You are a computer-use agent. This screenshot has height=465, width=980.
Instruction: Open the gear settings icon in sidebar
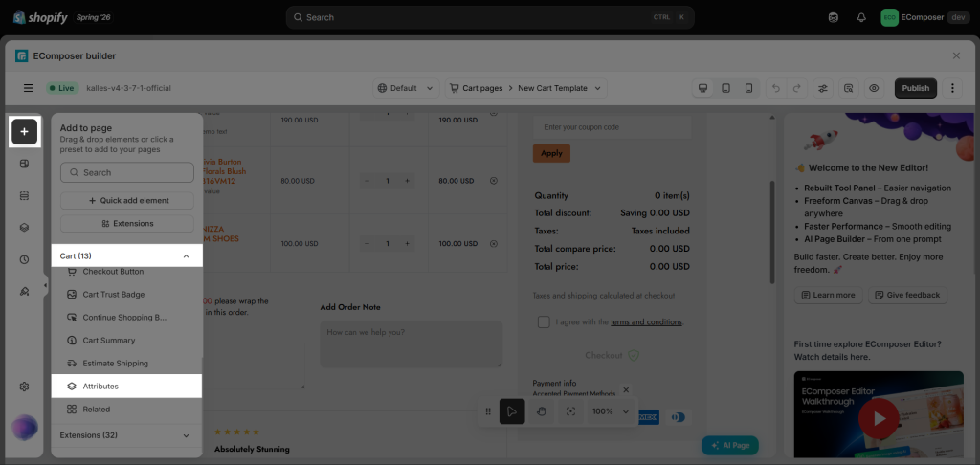pyautogui.click(x=24, y=387)
